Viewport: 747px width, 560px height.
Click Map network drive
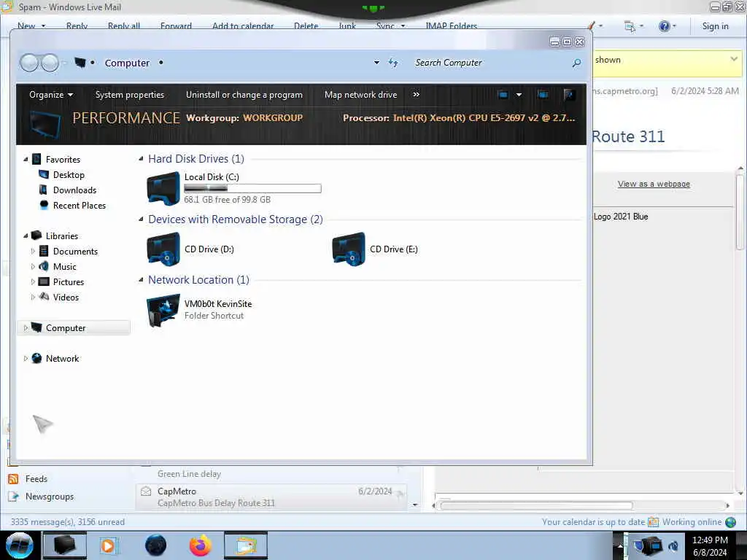click(360, 95)
